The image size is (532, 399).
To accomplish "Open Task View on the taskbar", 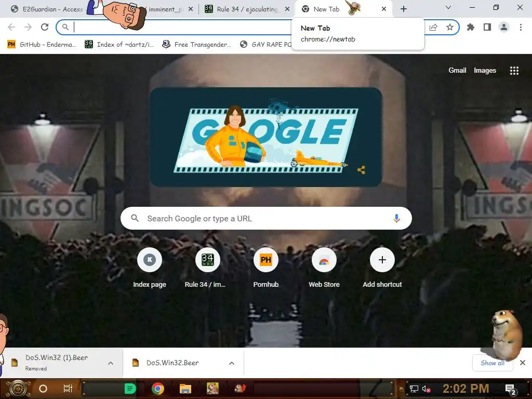I will coord(68,389).
